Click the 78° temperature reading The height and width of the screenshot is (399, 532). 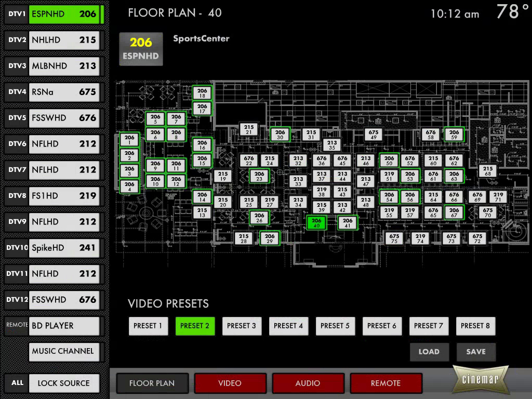click(512, 11)
